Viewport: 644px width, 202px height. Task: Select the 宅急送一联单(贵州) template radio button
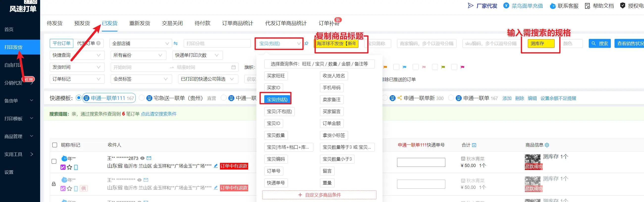click(141, 98)
